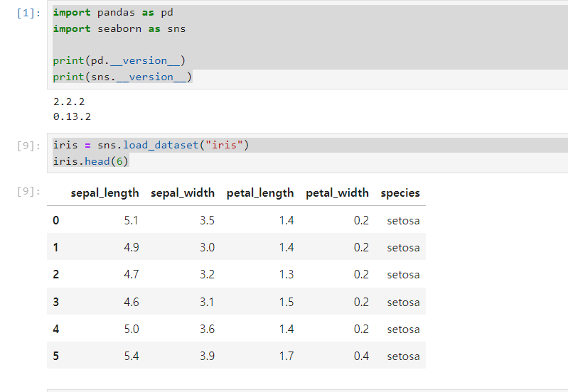Click the setosa species cell in row 3
The image size is (568, 392).
coord(403,303)
